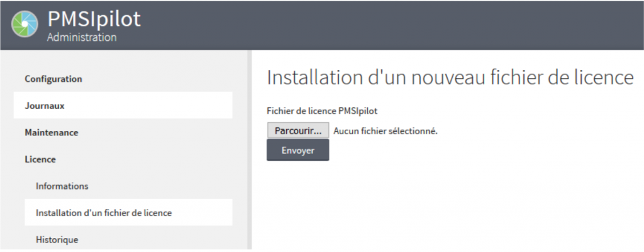Open the Journaux menu section
Screen dimensions: 644x252
pyautogui.click(x=45, y=106)
